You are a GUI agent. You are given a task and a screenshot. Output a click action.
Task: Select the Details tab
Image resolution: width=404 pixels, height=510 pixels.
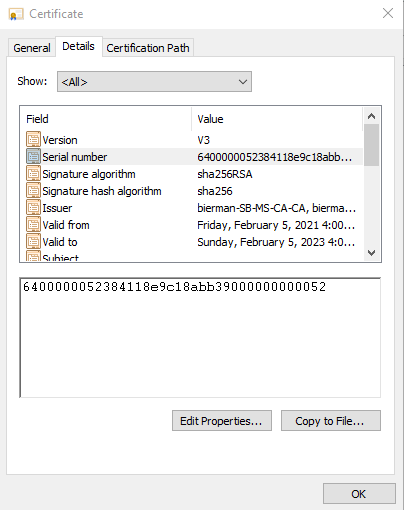point(79,46)
